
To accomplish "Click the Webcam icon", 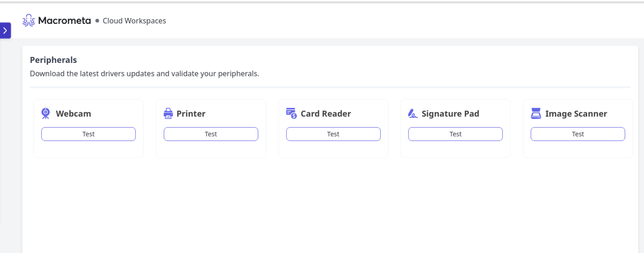I will (46, 113).
